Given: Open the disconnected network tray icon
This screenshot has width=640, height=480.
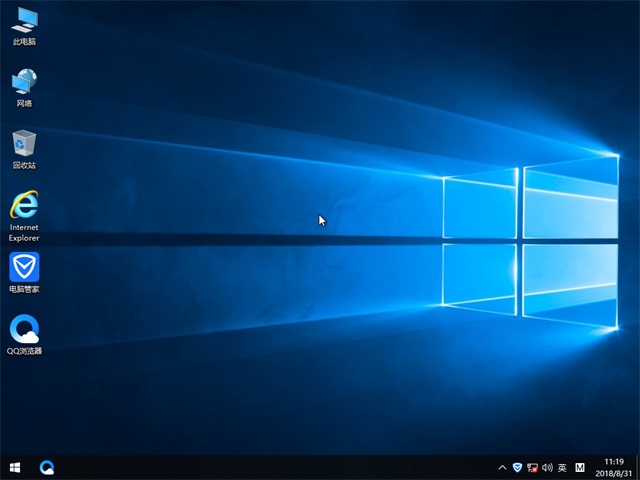Looking at the screenshot, I should [x=532, y=467].
